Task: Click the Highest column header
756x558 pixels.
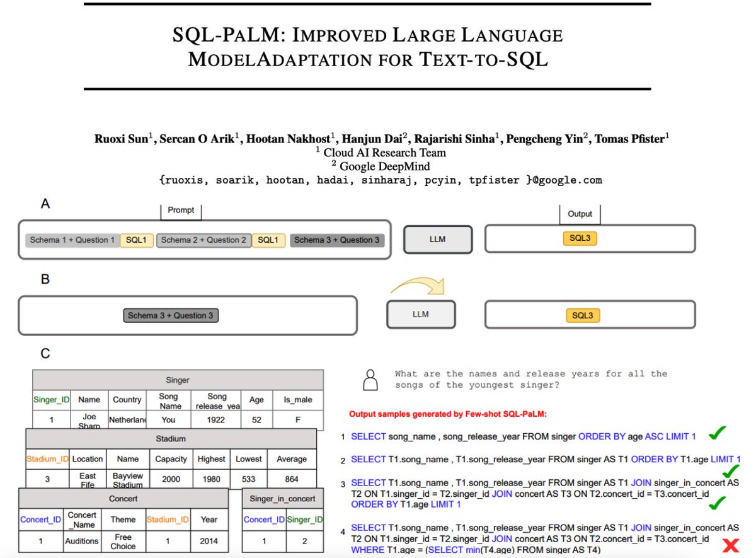Action: pyautogui.click(x=211, y=459)
